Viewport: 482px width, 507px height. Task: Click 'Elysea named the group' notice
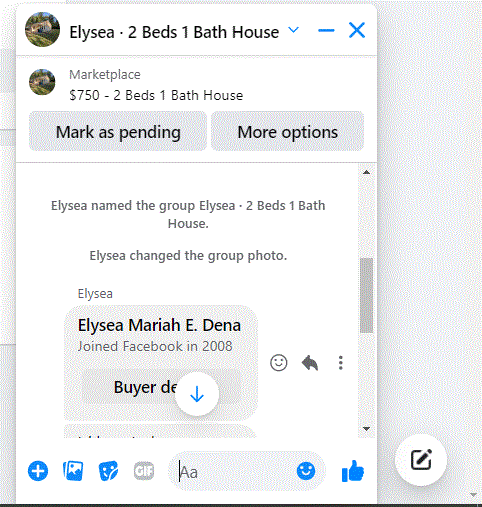tap(188, 214)
